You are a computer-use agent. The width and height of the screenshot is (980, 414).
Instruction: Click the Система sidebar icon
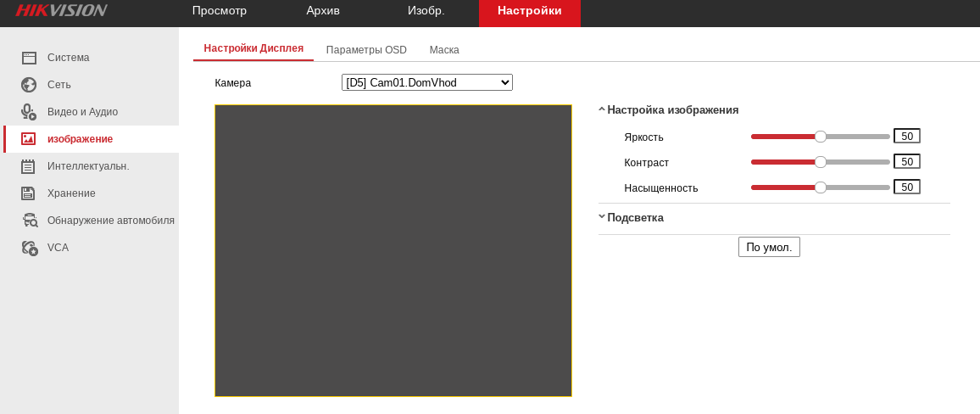pyautogui.click(x=29, y=58)
